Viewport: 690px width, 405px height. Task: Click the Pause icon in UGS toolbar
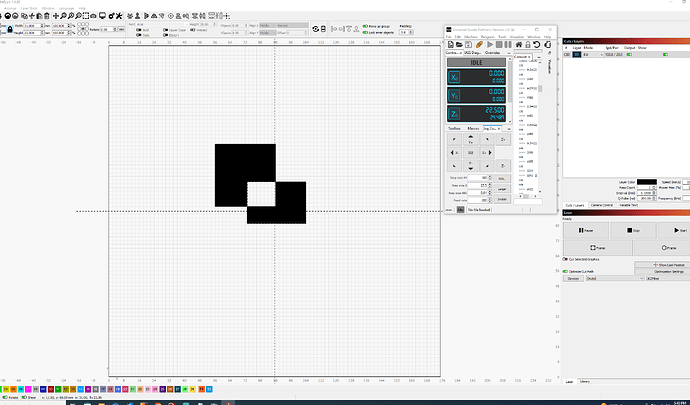pyautogui.click(x=508, y=44)
